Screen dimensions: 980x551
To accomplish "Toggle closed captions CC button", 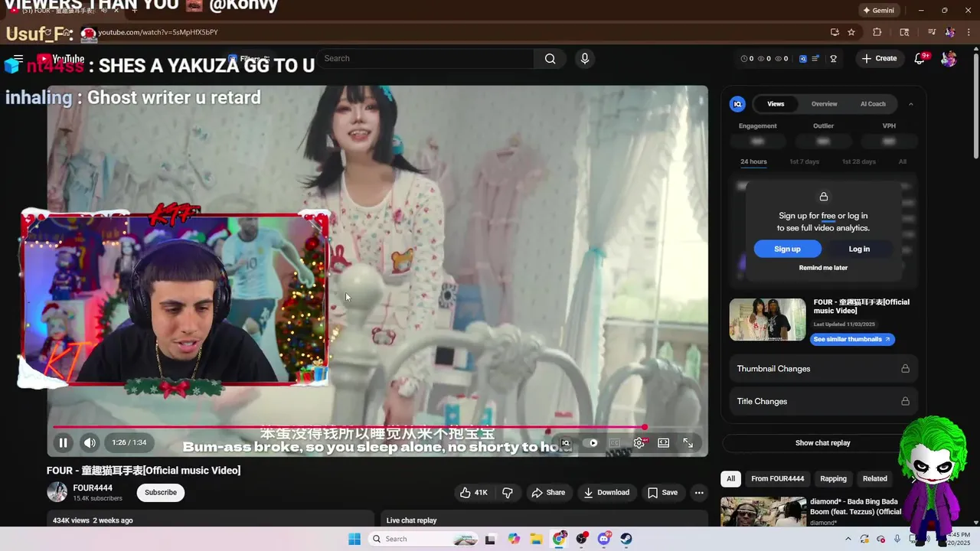I will coord(614,442).
